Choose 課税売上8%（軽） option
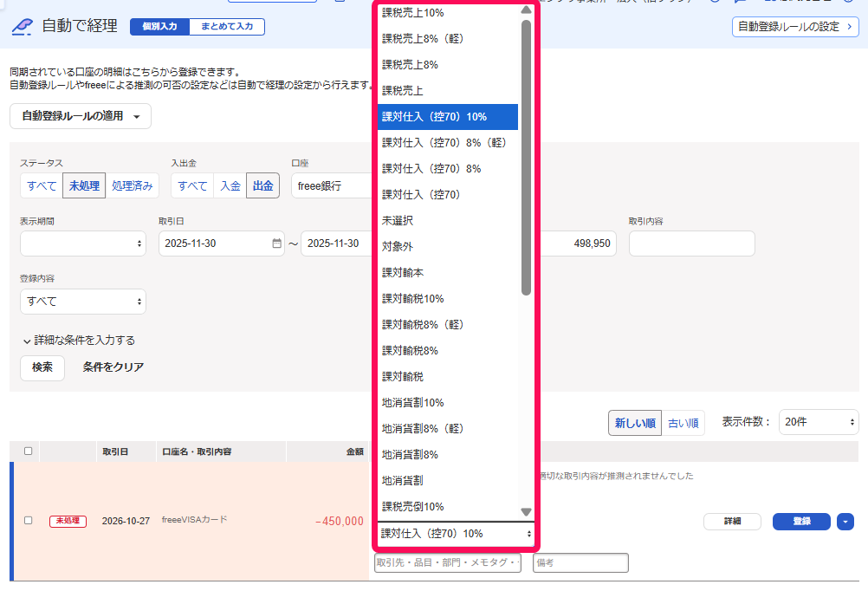Screen dimensions: 868x591 pyautogui.click(x=447, y=39)
